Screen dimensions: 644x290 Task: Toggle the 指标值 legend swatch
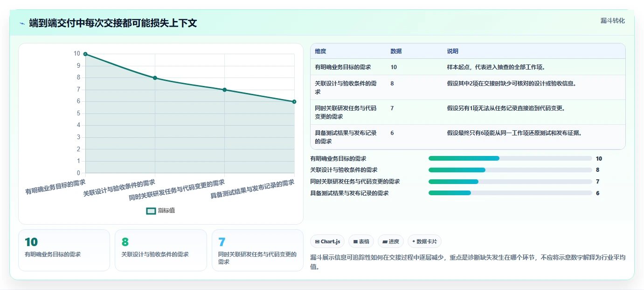point(151,211)
